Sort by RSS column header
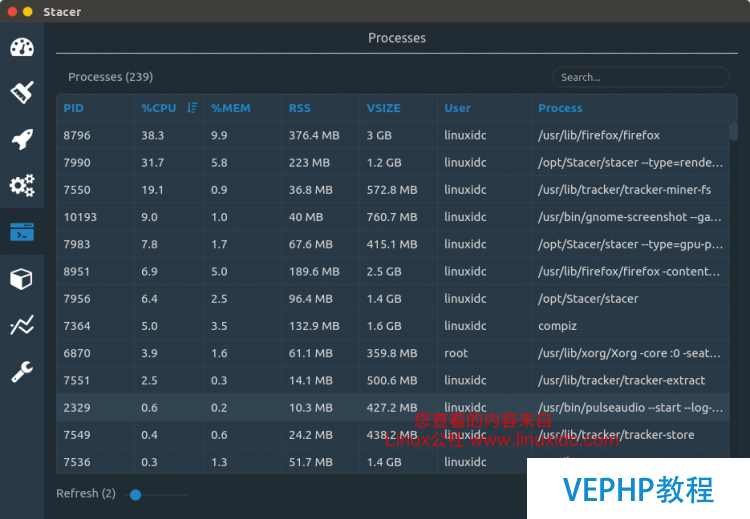The image size is (750, 519). (299, 108)
